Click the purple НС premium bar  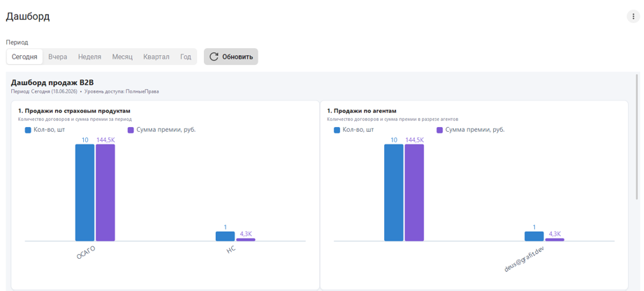246,239
